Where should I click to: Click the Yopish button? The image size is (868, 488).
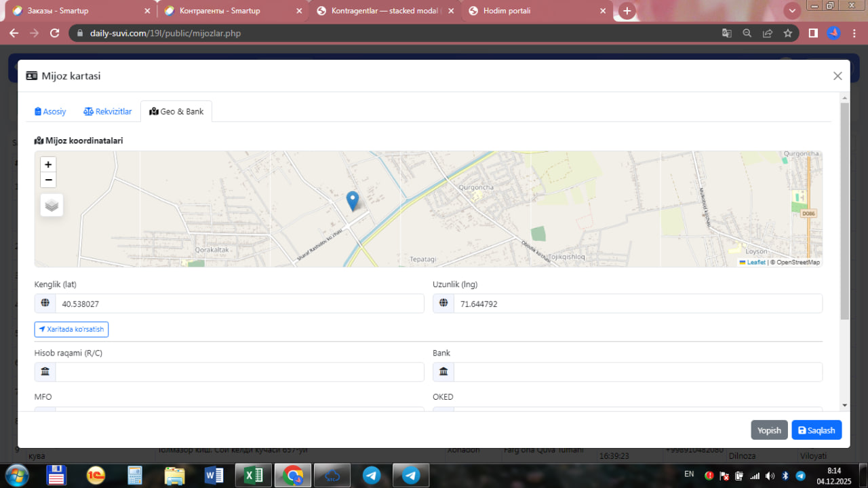(x=769, y=430)
